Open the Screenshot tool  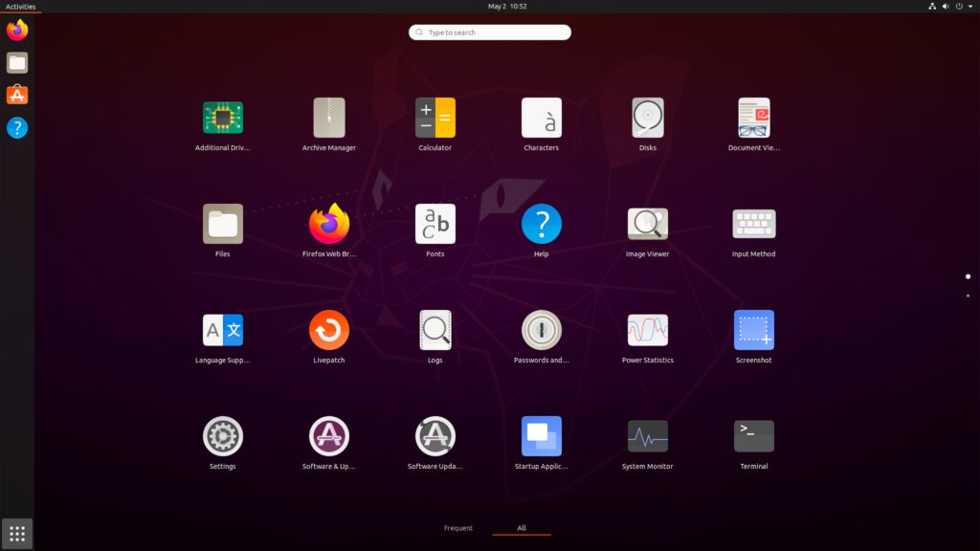754,330
